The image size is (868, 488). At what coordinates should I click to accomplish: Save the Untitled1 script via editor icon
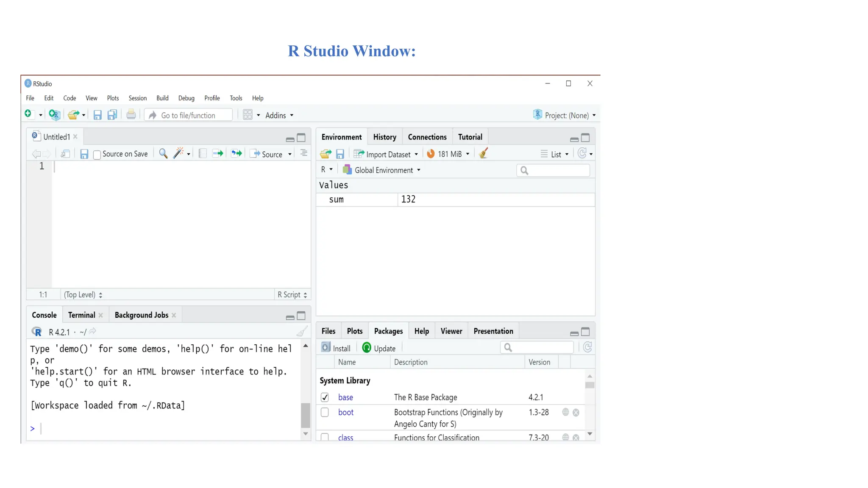(x=84, y=154)
